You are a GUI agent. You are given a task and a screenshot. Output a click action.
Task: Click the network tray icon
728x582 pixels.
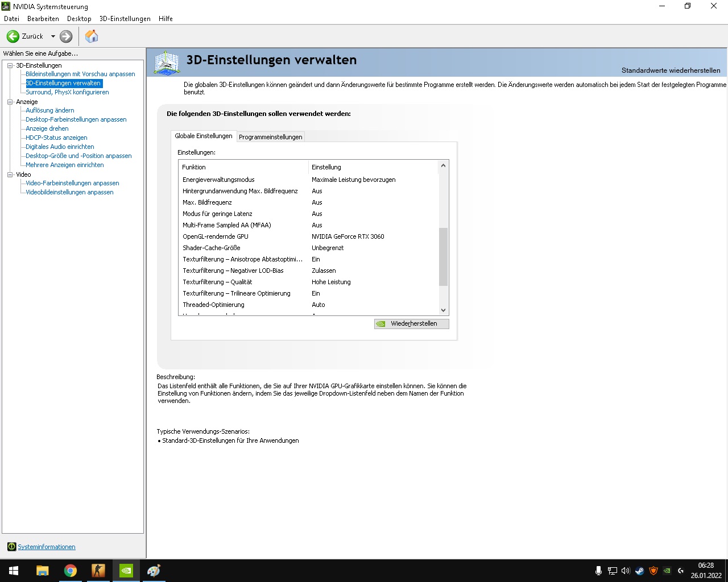(x=612, y=571)
